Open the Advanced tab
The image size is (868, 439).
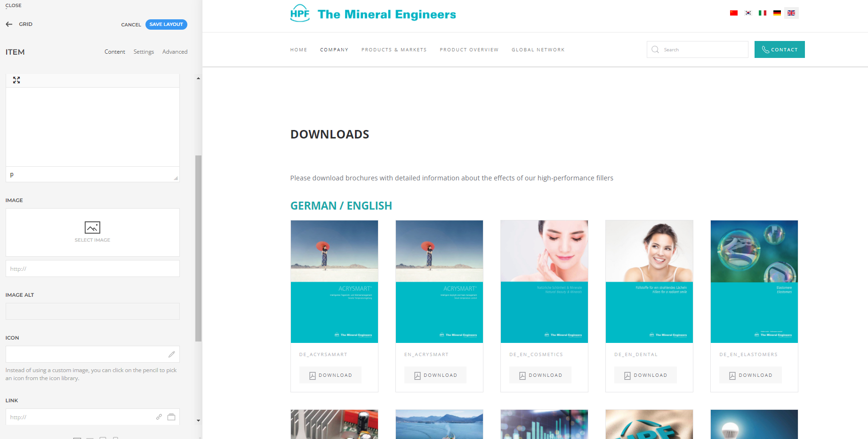(175, 52)
